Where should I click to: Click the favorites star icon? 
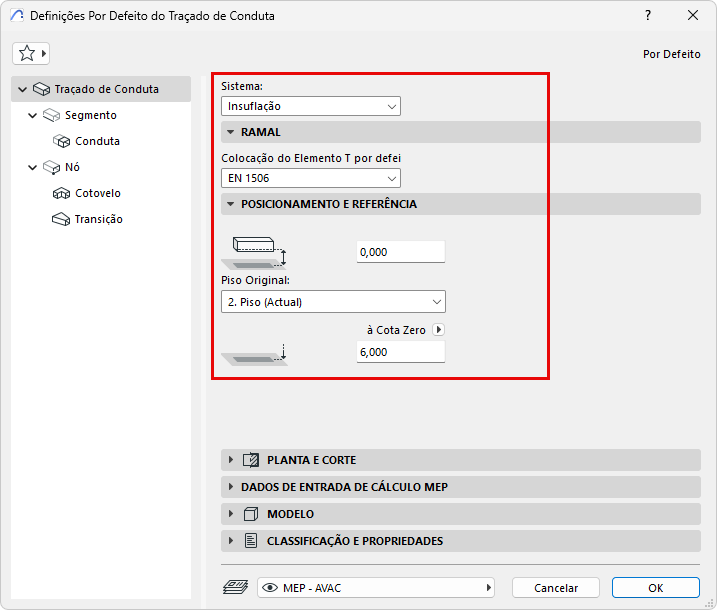click(27, 54)
